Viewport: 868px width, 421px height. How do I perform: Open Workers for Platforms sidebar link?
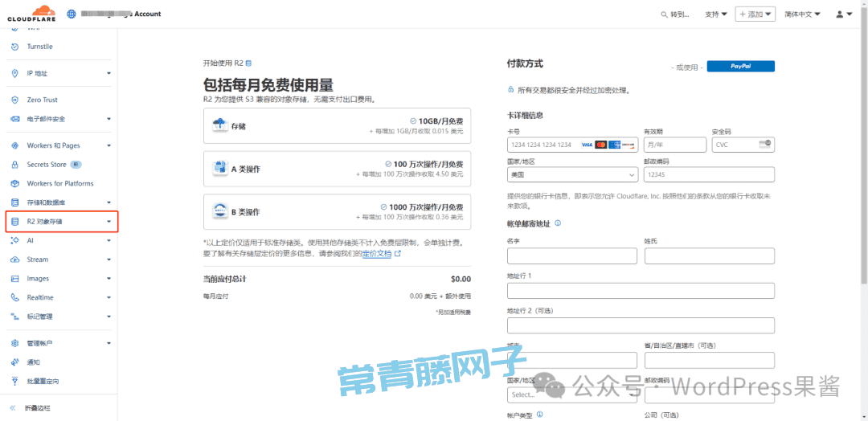[60, 183]
